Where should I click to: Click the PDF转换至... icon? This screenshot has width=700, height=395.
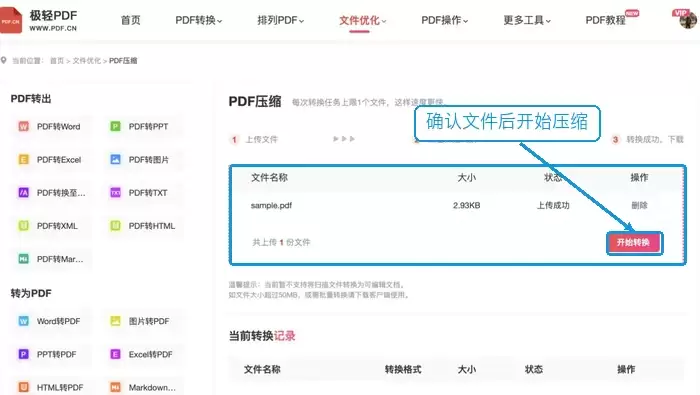(x=24, y=192)
